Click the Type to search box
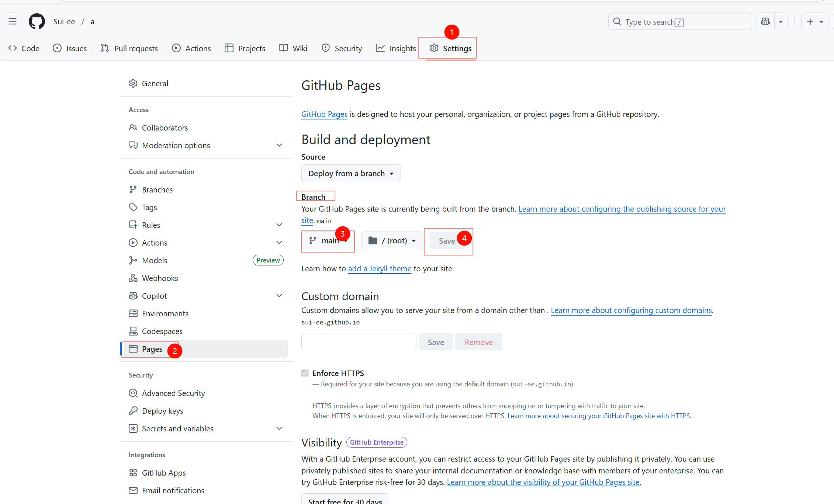The width and height of the screenshot is (834, 504). 679,22
